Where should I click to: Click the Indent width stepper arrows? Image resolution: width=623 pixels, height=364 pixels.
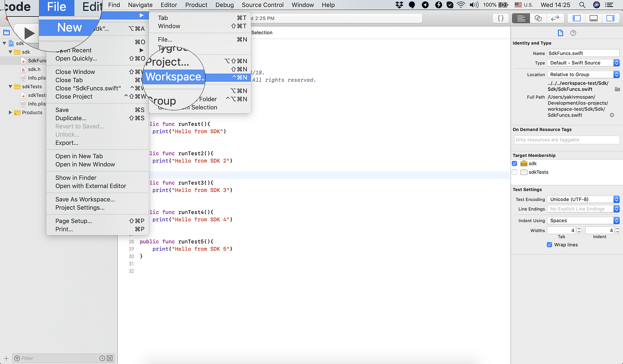pyautogui.click(x=617, y=230)
